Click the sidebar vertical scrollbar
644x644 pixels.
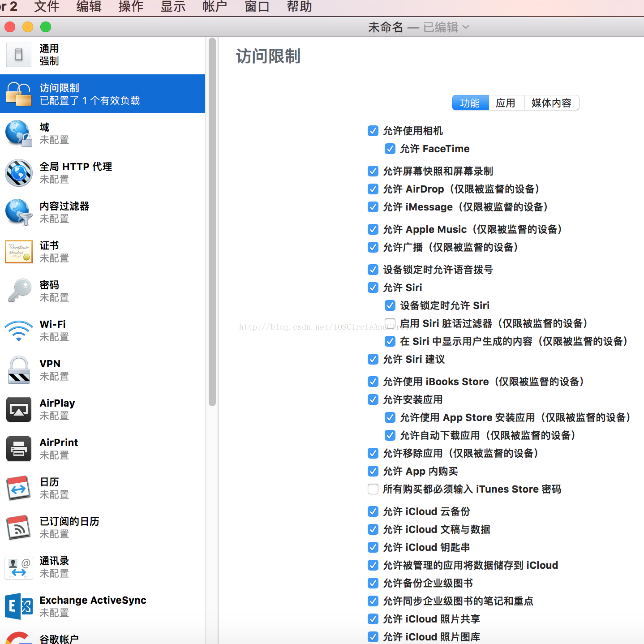click(212, 222)
